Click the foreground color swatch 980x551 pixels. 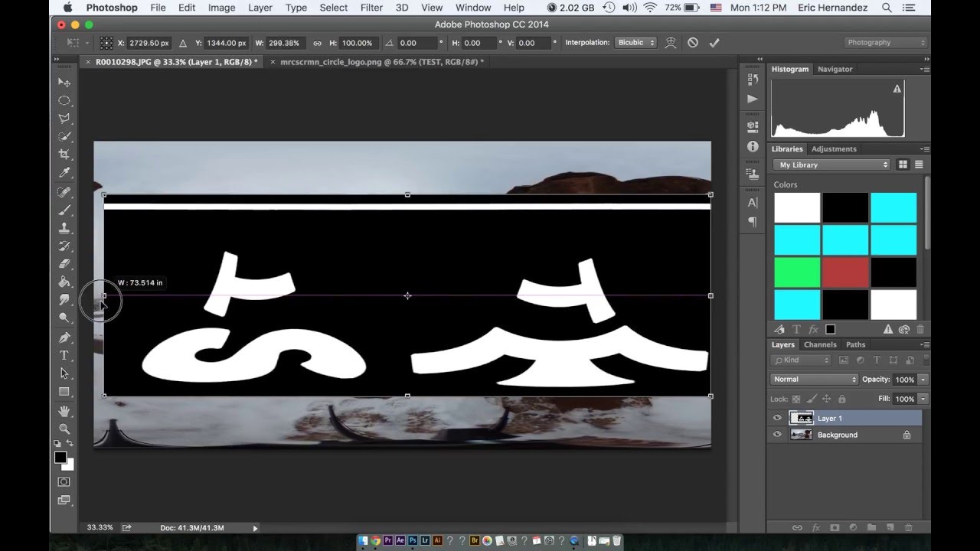(60, 457)
